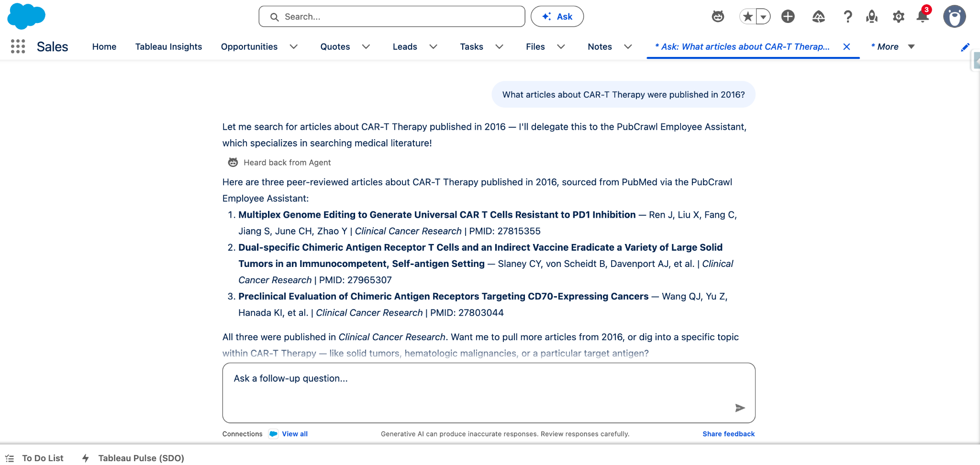Image resolution: width=980 pixels, height=465 pixels.
Task: Click the PMID: 27815355 text
Action: coord(505,231)
